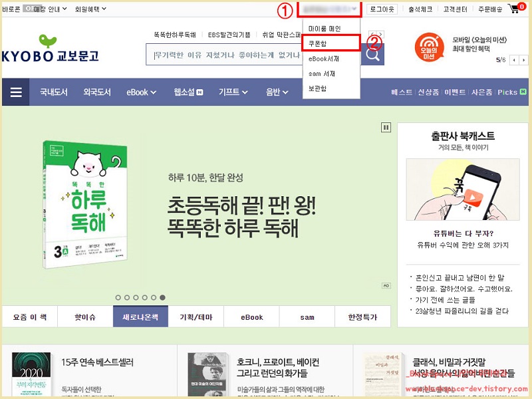Click the 로그아웃 button
532x399 pixels.
click(382, 9)
